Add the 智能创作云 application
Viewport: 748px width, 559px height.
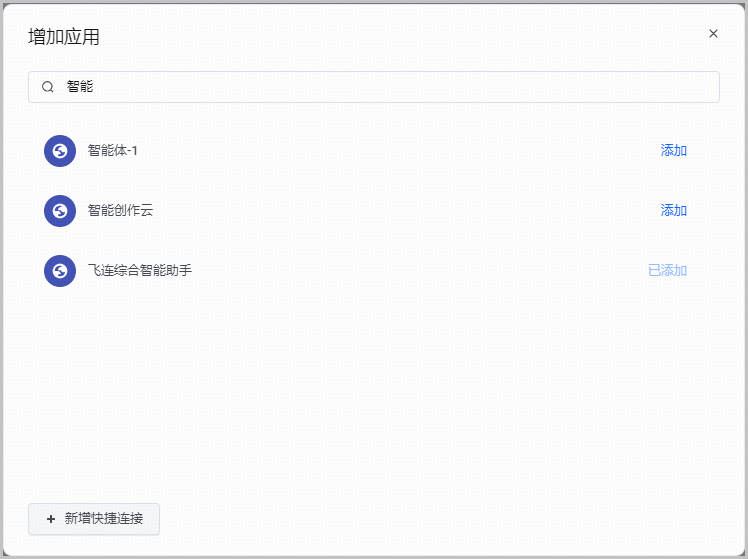(674, 210)
